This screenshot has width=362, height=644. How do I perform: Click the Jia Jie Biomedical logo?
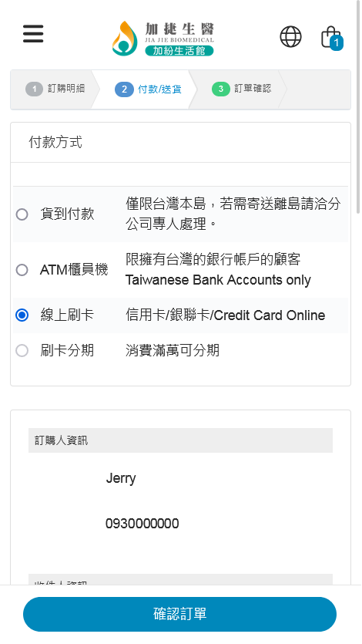(163, 39)
